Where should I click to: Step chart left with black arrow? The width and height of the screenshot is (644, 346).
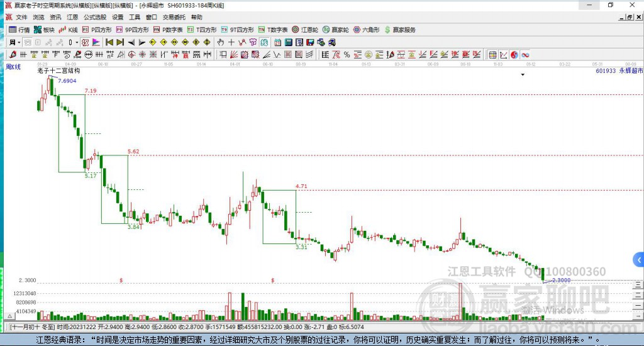pyautogui.click(x=131, y=42)
